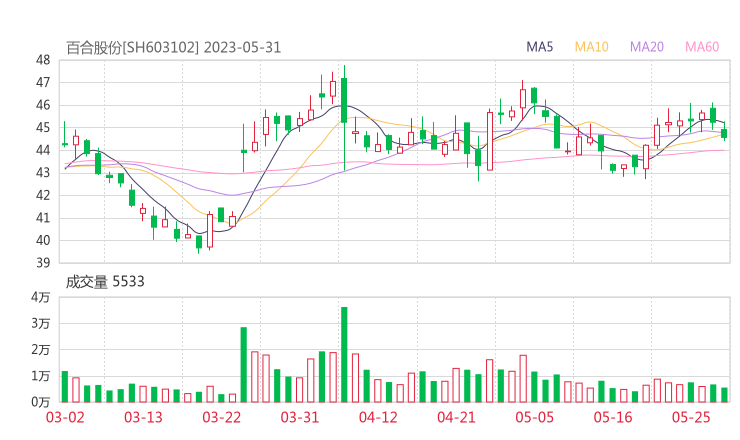Click the 05-05 date axis label
This screenshot has width=740, height=440.
[534, 417]
